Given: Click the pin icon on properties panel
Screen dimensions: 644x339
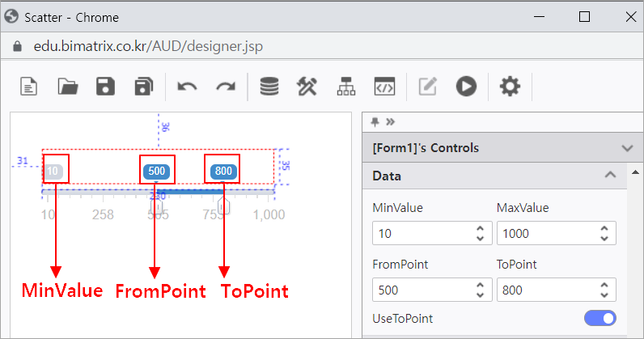Looking at the screenshot, I should (375, 122).
